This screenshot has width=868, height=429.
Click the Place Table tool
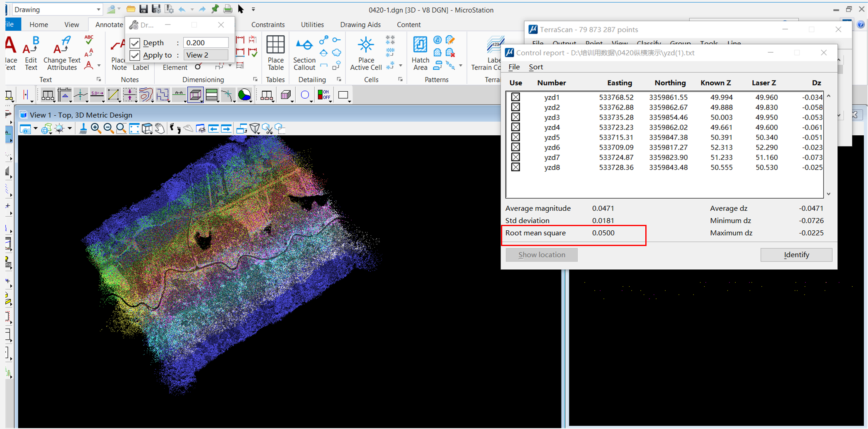point(275,53)
